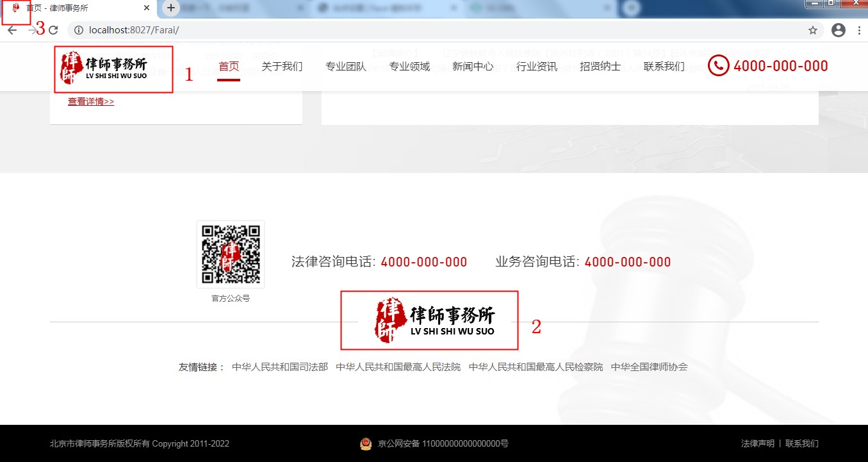Click the official account QR code

tap(231, 254)
